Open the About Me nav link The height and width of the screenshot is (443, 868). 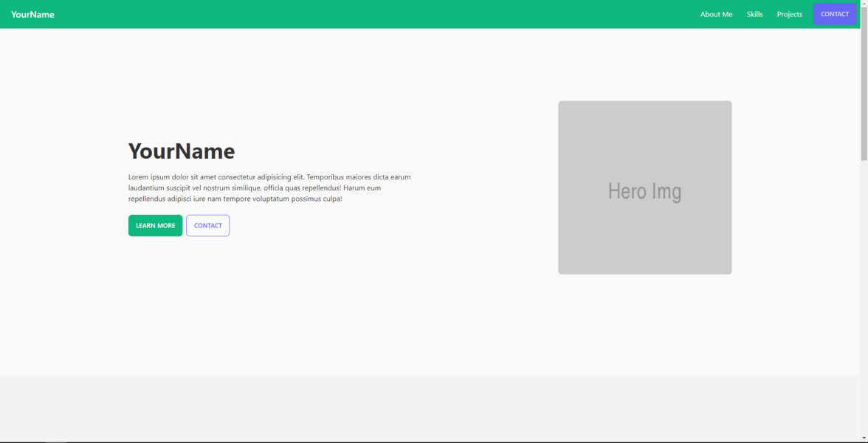(716, 14)
